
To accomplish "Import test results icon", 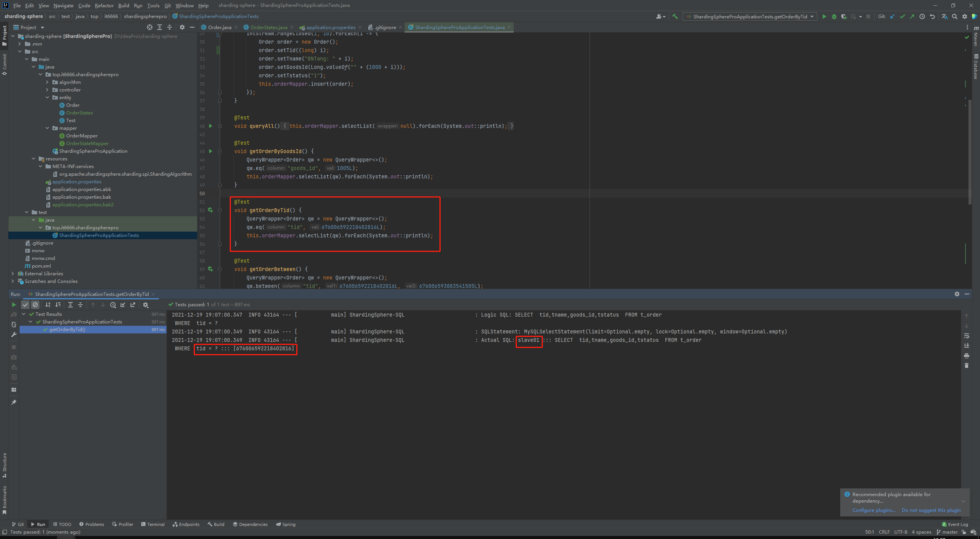I will coord(123,305).
